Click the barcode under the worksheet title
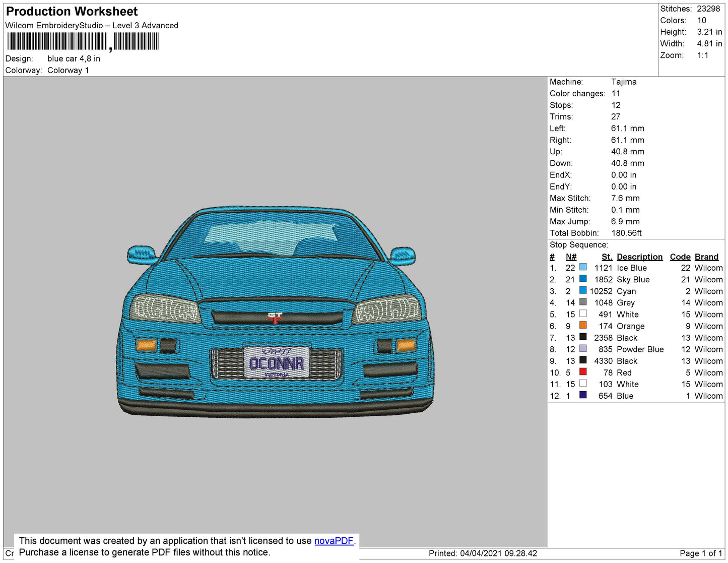Image resolution: width=728 pixels, height=563 pixels. (83, 41)
